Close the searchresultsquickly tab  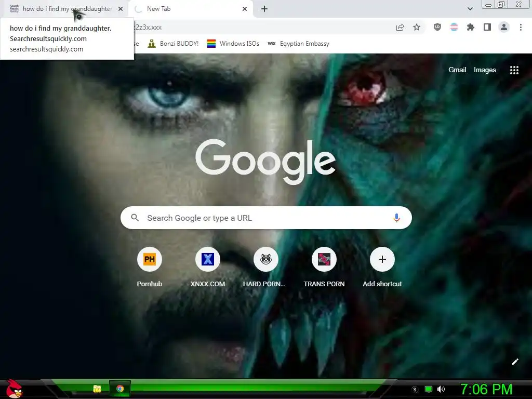pos(121,9)
